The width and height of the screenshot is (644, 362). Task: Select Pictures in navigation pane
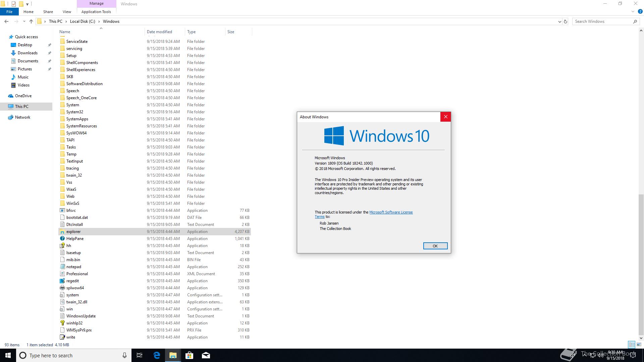tap(25, 69)
